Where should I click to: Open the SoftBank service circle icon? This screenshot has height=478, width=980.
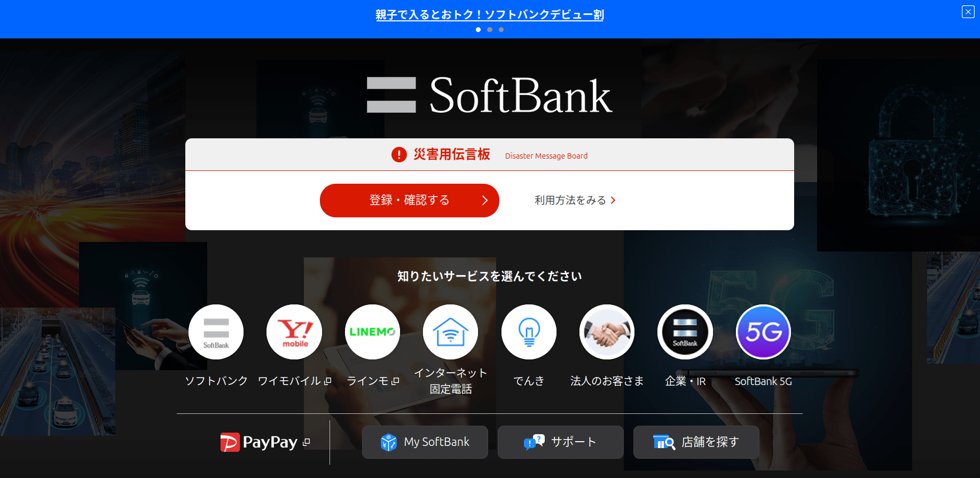tap(216, 332)
